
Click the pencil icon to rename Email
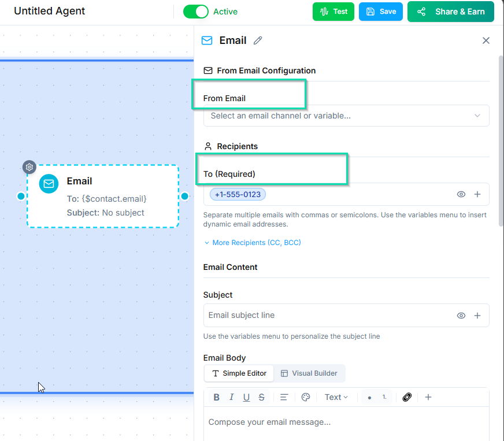pos(258,40)
